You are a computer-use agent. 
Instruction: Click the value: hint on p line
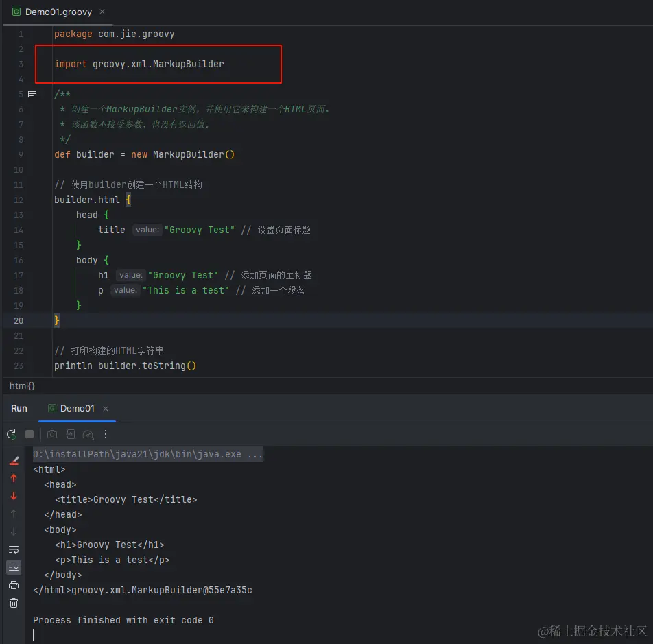pyautogui.click(x=126, y=290)
